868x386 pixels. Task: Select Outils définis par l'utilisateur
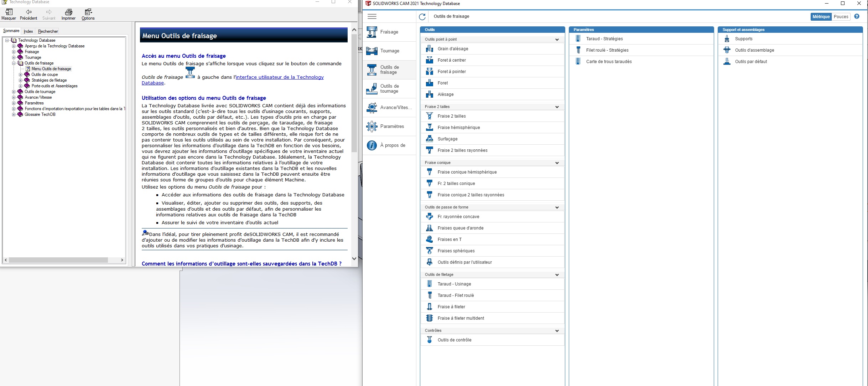pyautogui.click(x=493, y=262)
